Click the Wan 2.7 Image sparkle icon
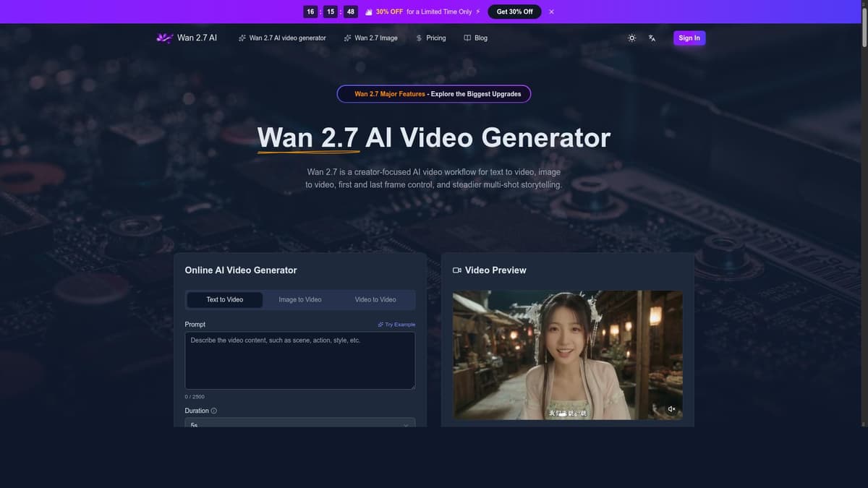The image size is (868, 488). point(347,38)
